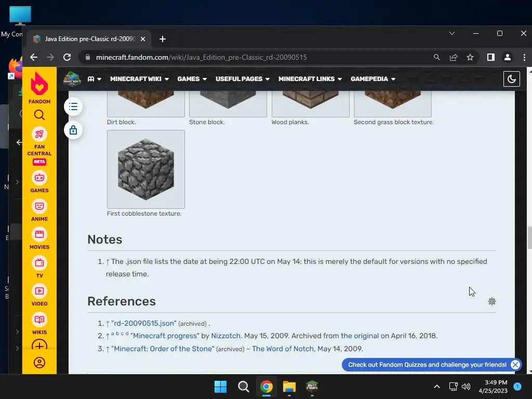Open the Wikis section in Fandom sidebar
The height and width of the screenshot is (399, 532).
pos(39,324)
